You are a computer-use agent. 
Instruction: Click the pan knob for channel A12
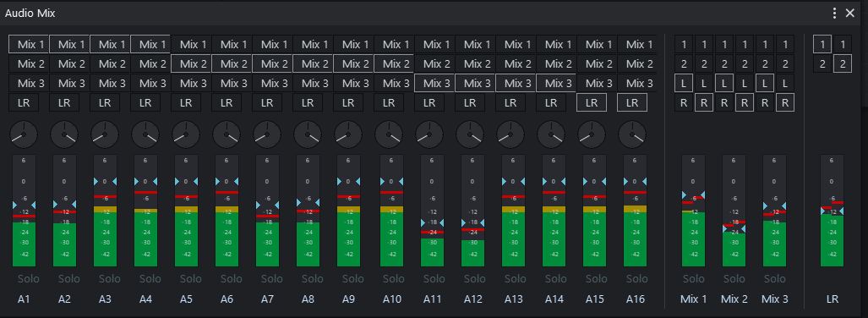tap(470, 134)
